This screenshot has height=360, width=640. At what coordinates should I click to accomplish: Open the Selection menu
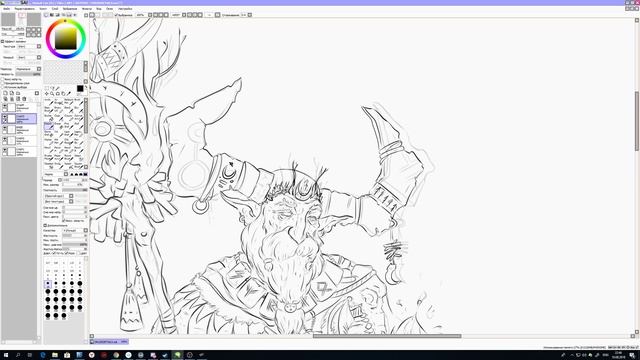point(70,9)
